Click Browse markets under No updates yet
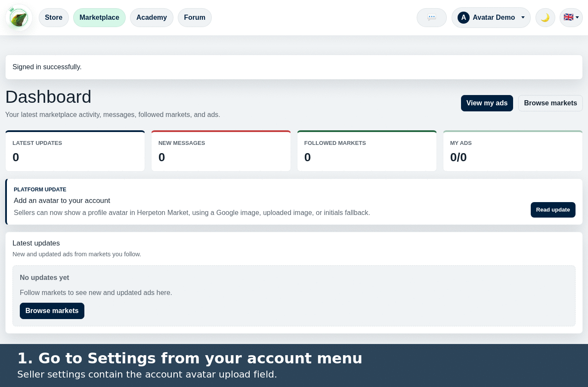The height and width of the screenshot is (387, 588). point(52,311)
